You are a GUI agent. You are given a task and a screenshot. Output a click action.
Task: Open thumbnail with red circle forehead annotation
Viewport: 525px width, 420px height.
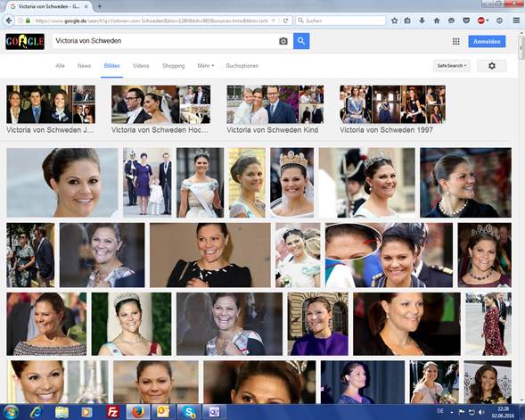pyautogui.click(x=389, y=255)
